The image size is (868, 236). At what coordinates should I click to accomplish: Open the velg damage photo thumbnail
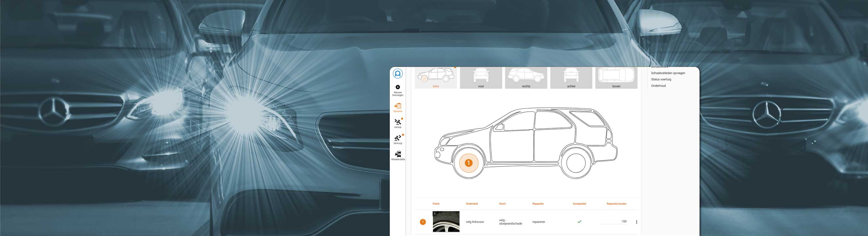446,222
